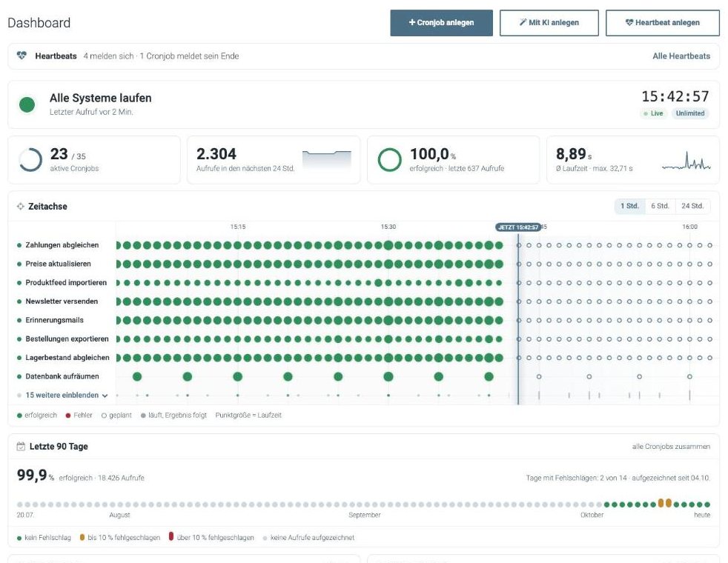Click the kein Fehlschlag legend dot
Viewport: 728px width, 563px height.
click(19, 538)
